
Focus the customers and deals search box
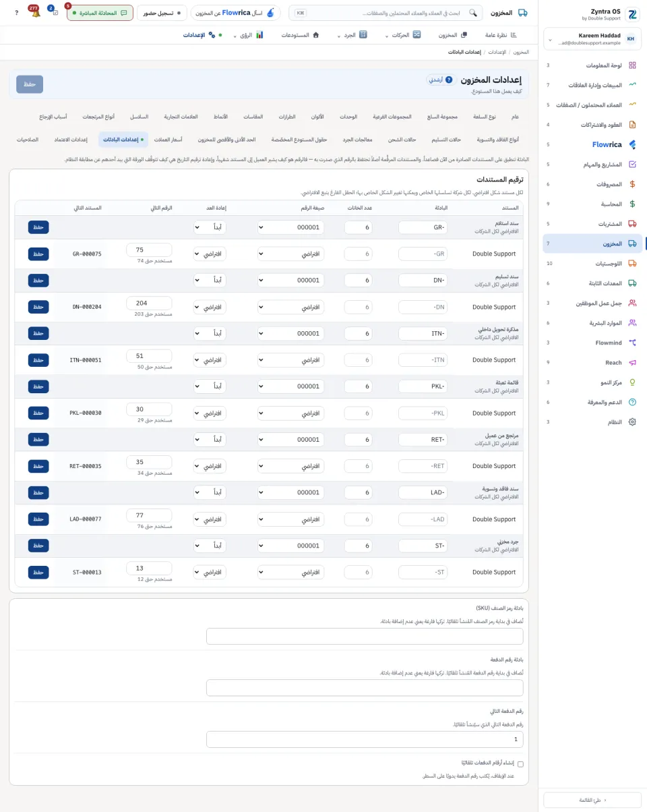tap(386, 13)
